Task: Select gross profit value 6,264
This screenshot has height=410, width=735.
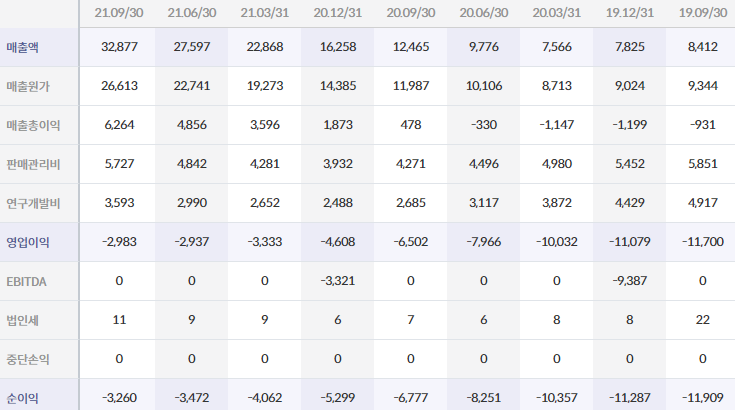Action: (x=119, y=125)
